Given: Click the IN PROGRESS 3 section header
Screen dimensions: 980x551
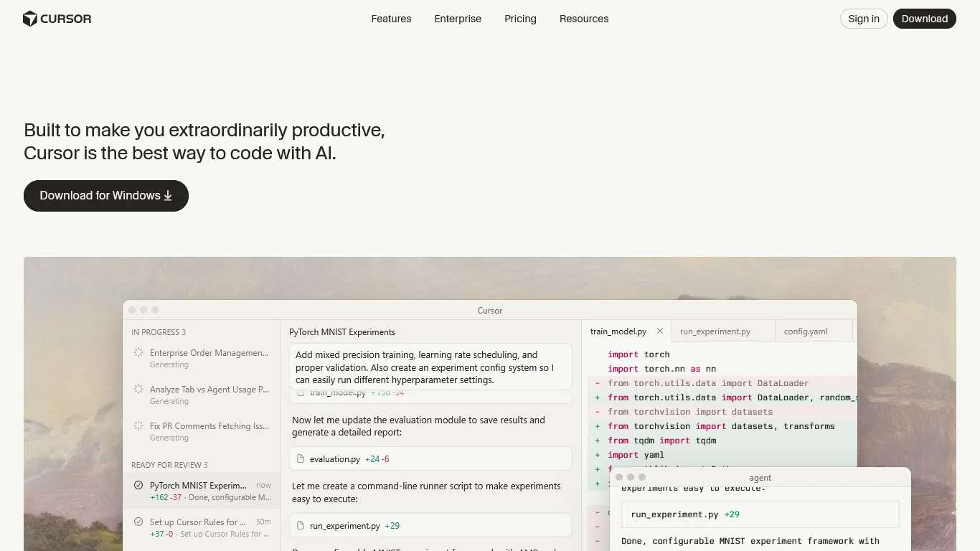Looking at the screenshot, I should (x=159, y=332).
